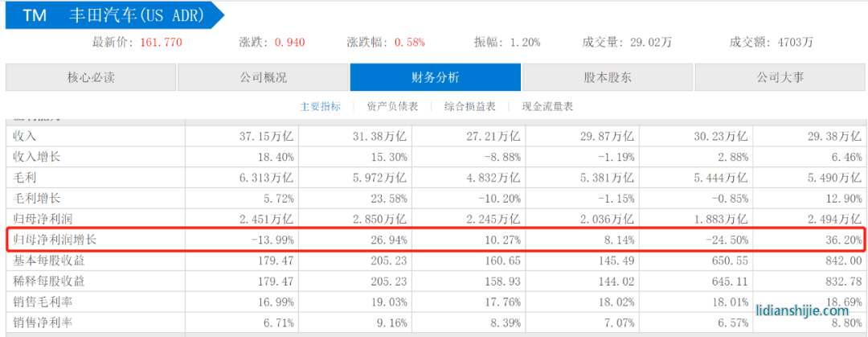The height and width of the screenshot is (337, 868).
Task: Click the 归母净利润 row label
Action: (43, 219)
